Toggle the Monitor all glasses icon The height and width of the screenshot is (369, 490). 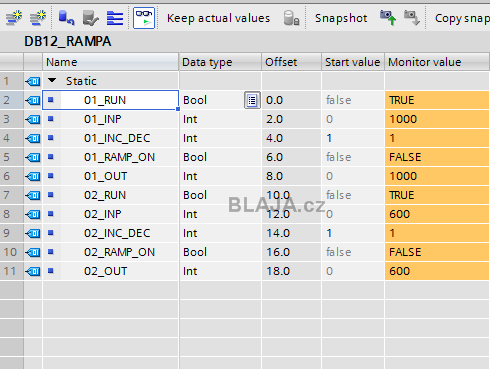144,18
